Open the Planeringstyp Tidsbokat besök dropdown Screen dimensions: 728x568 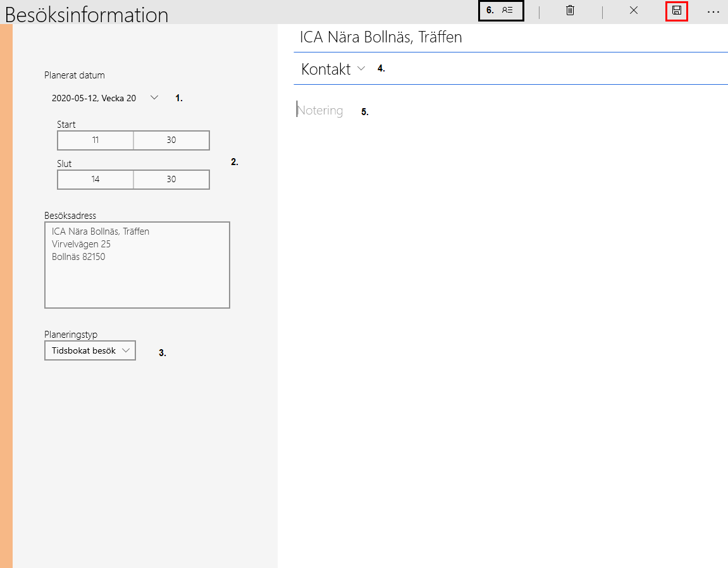[x=90, y=350]
